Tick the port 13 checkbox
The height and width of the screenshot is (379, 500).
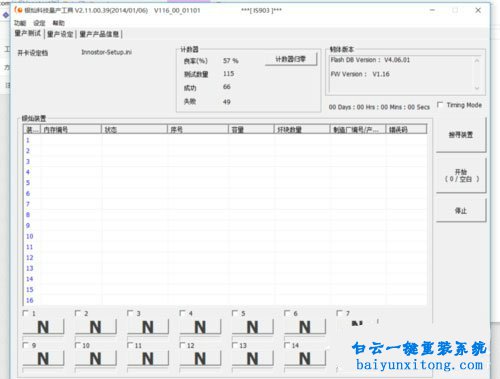235,345
